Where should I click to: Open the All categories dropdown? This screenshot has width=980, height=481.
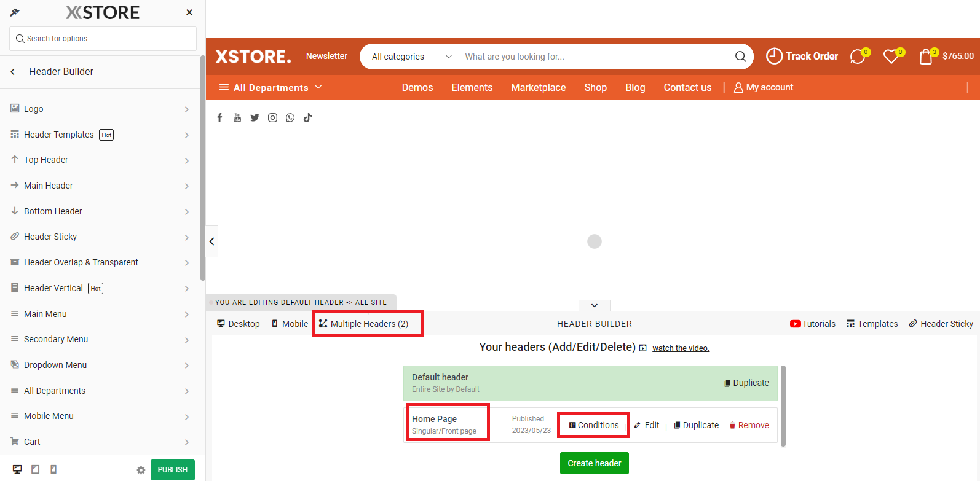pyautogui.click(x=412, y=57)
